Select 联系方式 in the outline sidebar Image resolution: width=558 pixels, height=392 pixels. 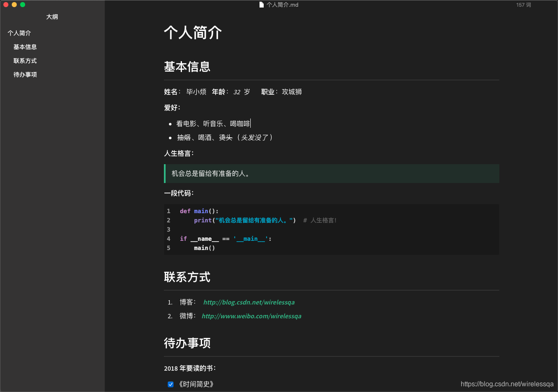click(x=25, y=60)
